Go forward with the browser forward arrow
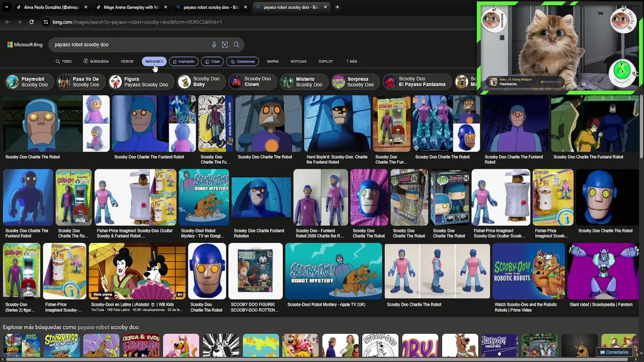 point(19,22)
